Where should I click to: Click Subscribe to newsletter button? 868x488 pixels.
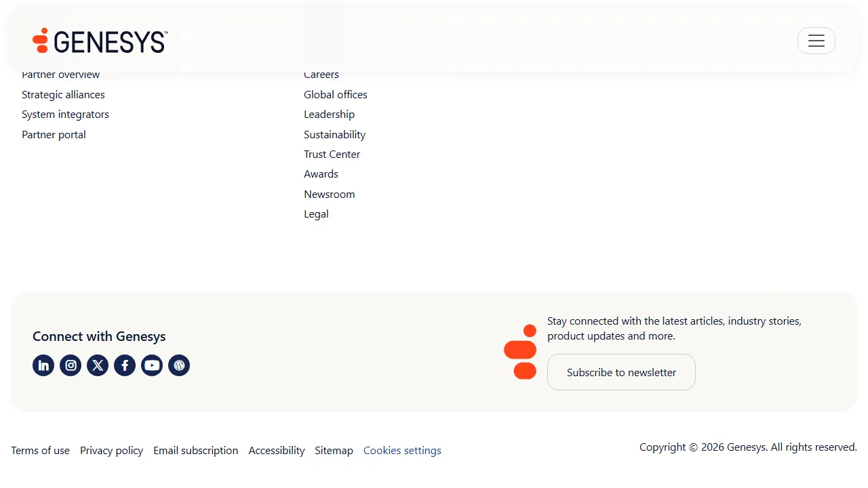(621, 372)
